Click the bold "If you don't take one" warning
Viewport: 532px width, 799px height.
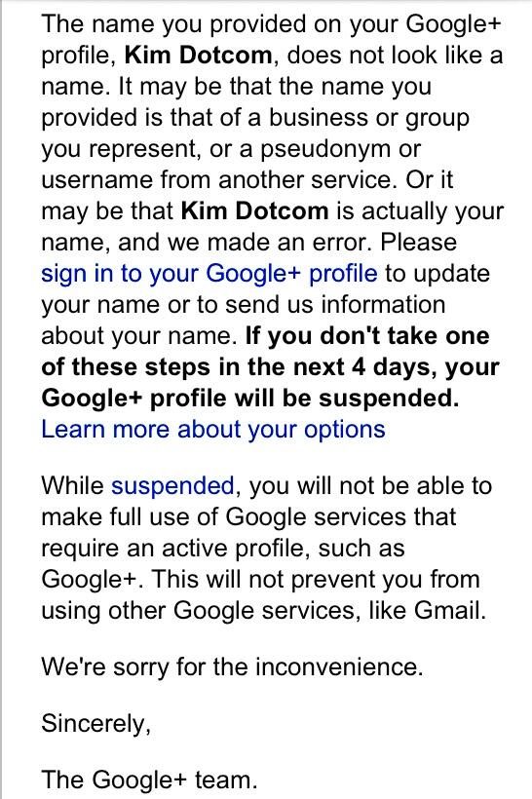[367, 336]
